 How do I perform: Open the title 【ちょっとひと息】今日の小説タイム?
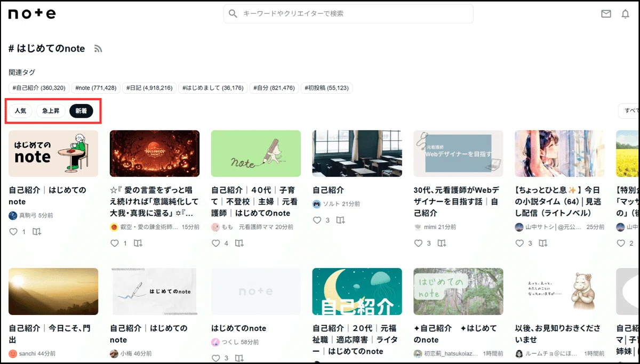click(558, 201)
